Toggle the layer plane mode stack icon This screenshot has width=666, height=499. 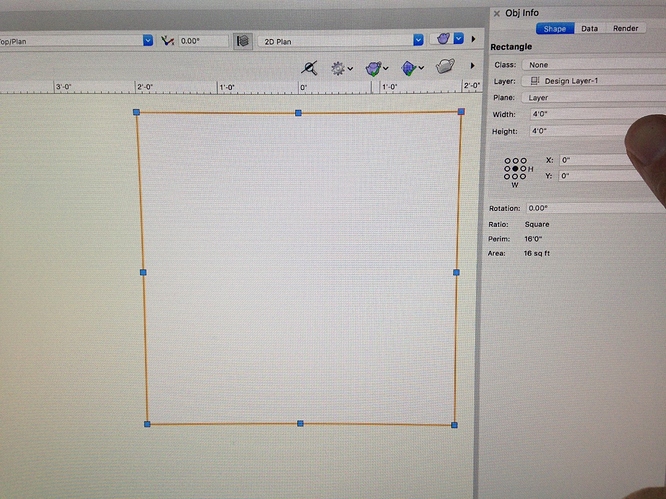(x=243, y=41)
